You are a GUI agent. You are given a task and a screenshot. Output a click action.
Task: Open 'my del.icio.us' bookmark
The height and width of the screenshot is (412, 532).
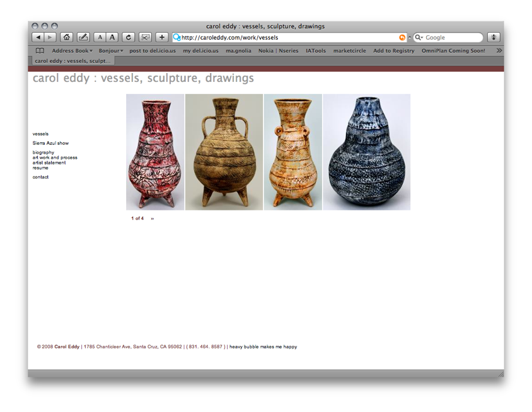[x=200, y=50]
